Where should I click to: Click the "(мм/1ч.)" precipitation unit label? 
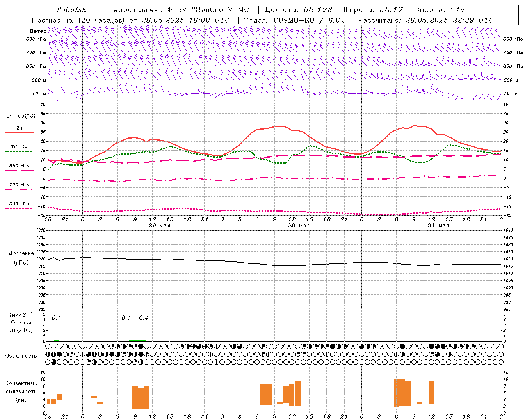point(21,330)
